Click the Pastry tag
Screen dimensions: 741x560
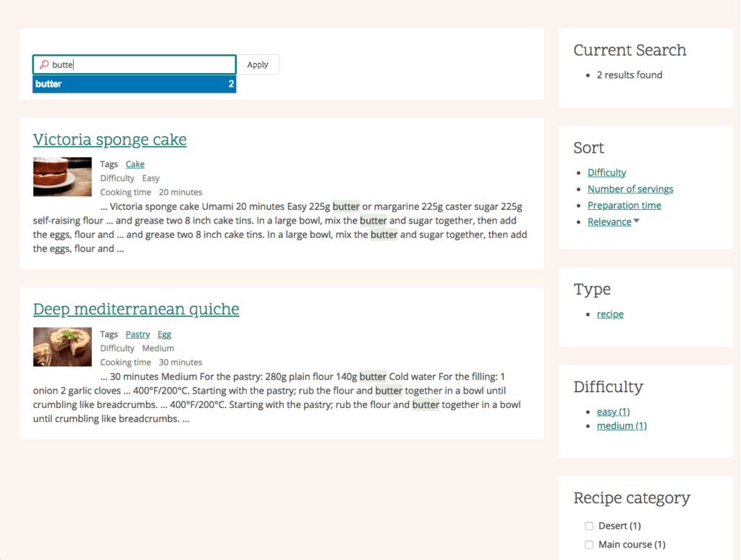tap(137, 334)
